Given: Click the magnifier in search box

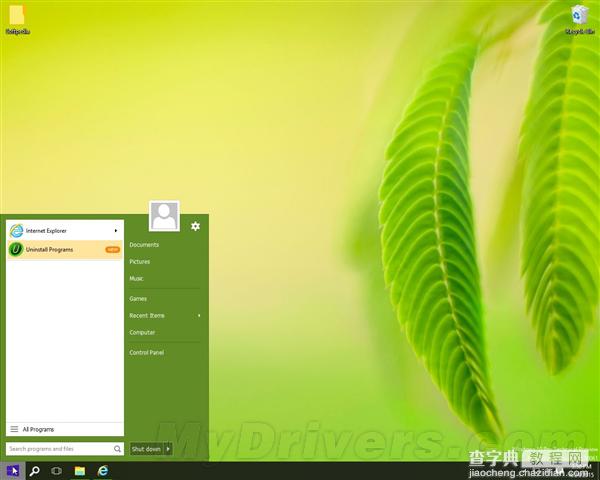Looking at the screenshot, I should tap(117, 449).
